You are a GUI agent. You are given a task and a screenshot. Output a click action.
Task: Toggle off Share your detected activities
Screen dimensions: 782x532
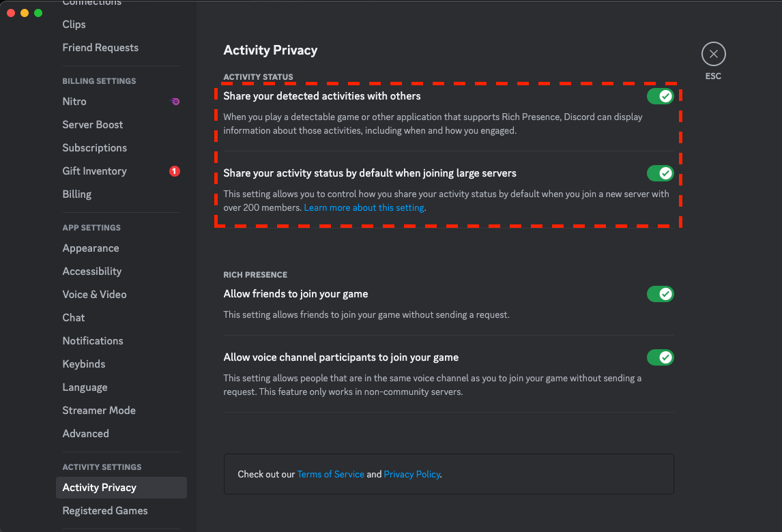[660, 96]
